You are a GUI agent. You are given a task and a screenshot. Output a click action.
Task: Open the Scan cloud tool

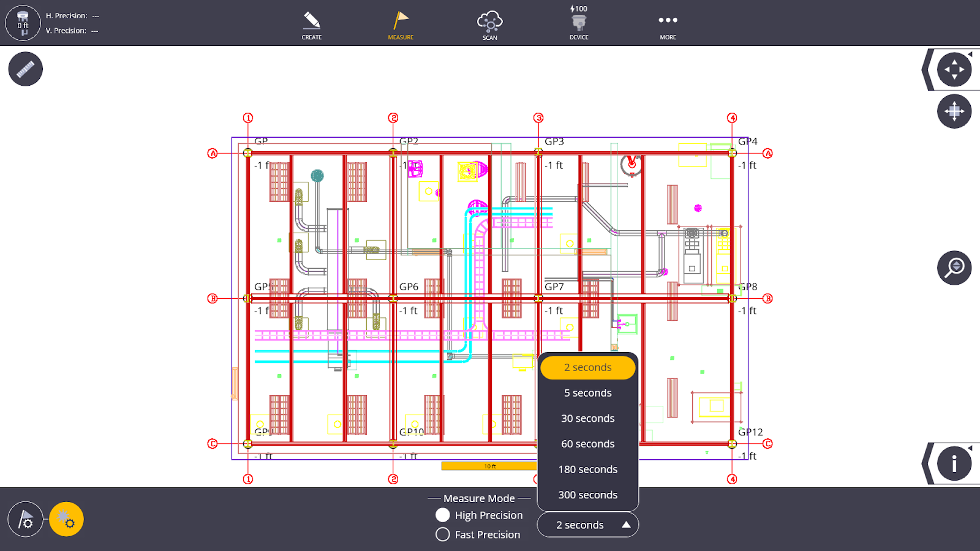pos(489,25)
